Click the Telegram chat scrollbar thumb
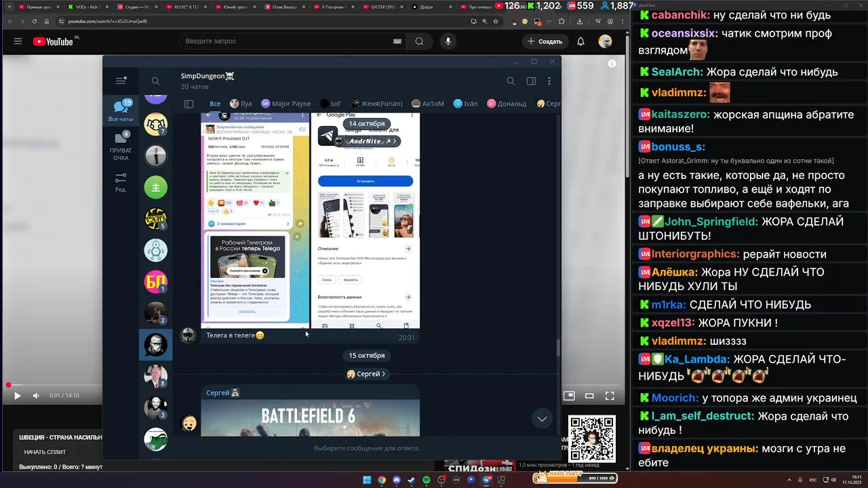Image resolution: width=868 pixels, height=488 pixels. (558, 347)
